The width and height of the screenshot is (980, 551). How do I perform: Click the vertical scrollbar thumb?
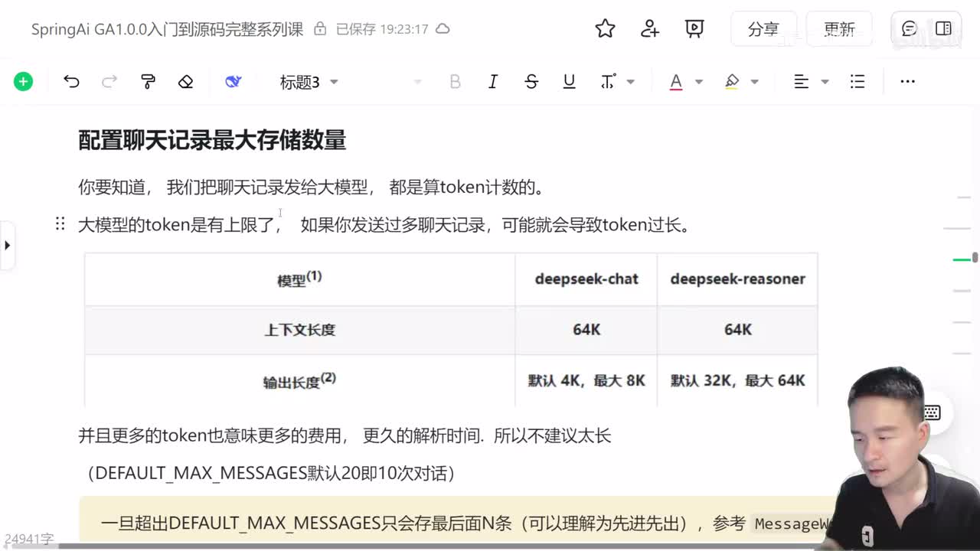click(x=975, y=257)
